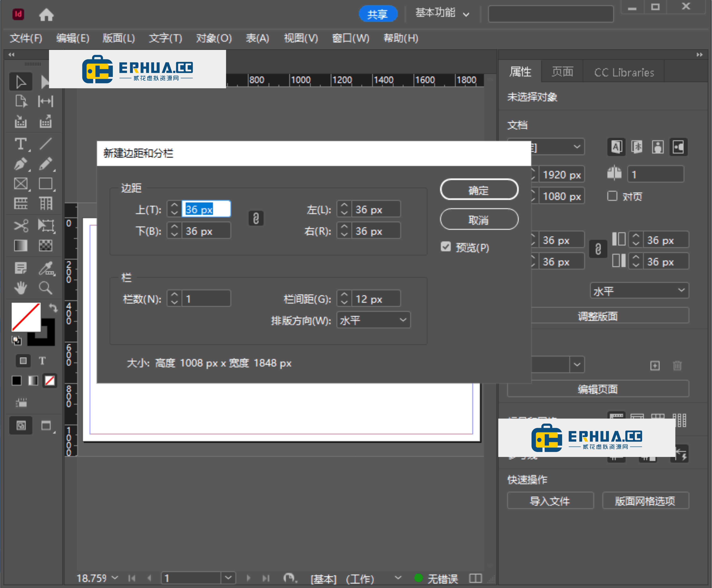The image size is (712, 588).
Task: Click Apply Color black swatch
Action: pyautogui.click(x=17, y=381)
